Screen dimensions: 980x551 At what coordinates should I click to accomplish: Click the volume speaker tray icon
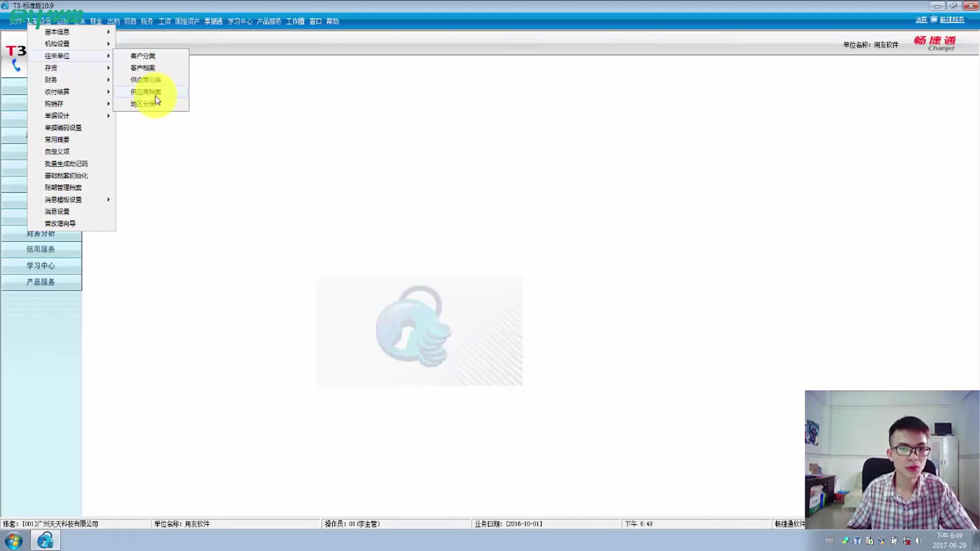click(x=919, y=541)
